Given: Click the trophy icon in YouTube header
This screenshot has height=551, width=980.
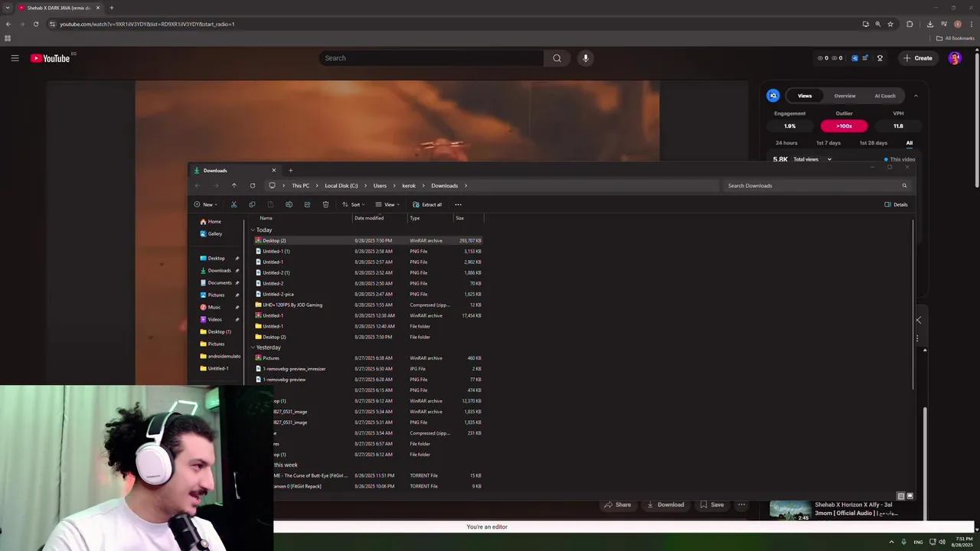Looking at the screenshot, I should (880, 58).
